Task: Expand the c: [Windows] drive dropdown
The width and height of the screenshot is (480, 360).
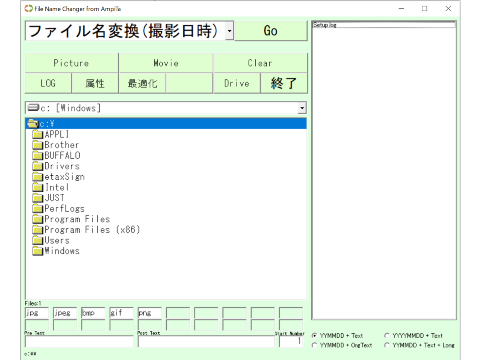Action: click(302, 108)
